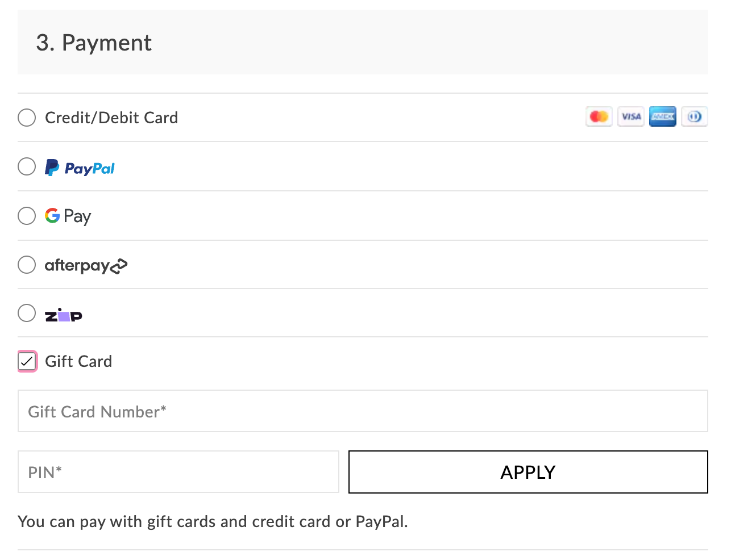Select the PayPal radio button

point(27,166)
